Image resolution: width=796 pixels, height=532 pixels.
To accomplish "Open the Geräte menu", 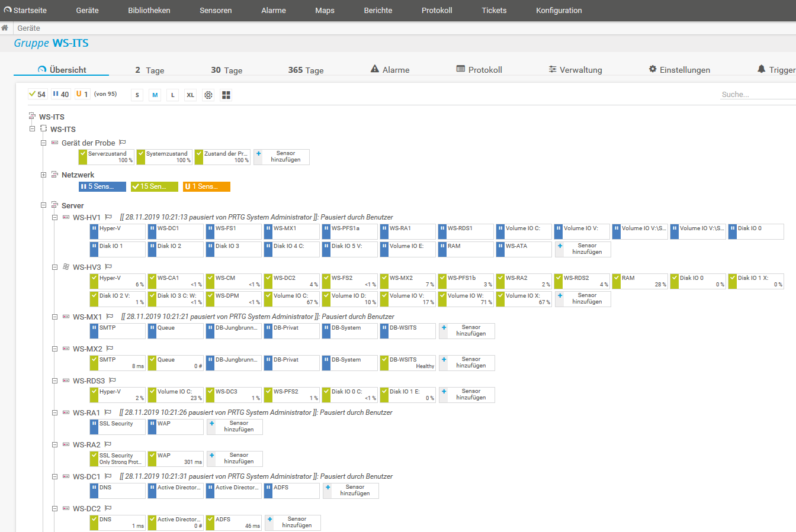I will point(88,10).
